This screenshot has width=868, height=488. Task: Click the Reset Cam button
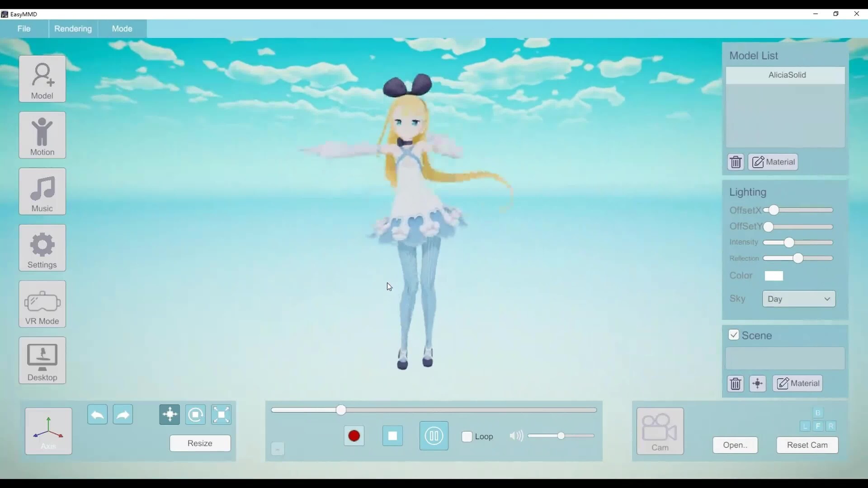[x=807, y=445]
